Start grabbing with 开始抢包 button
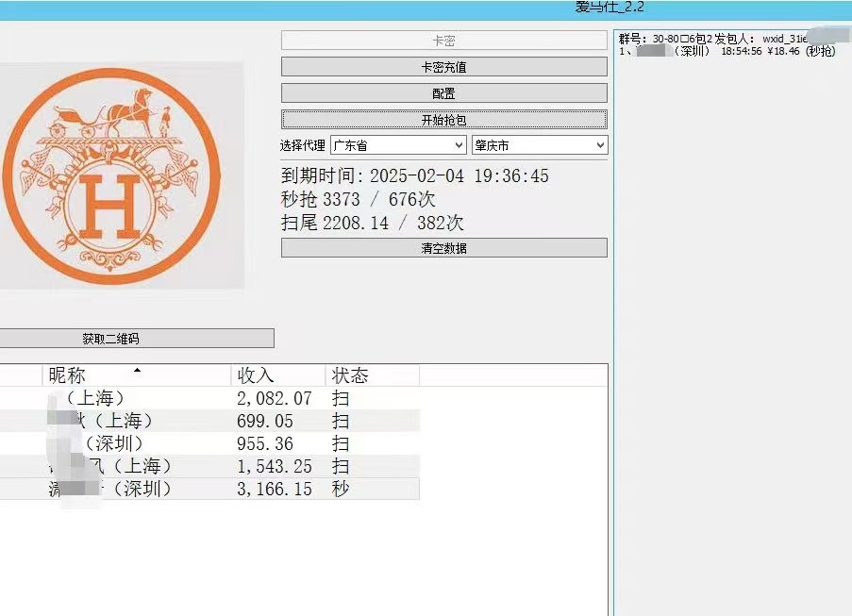 click(x=443, y=120)
